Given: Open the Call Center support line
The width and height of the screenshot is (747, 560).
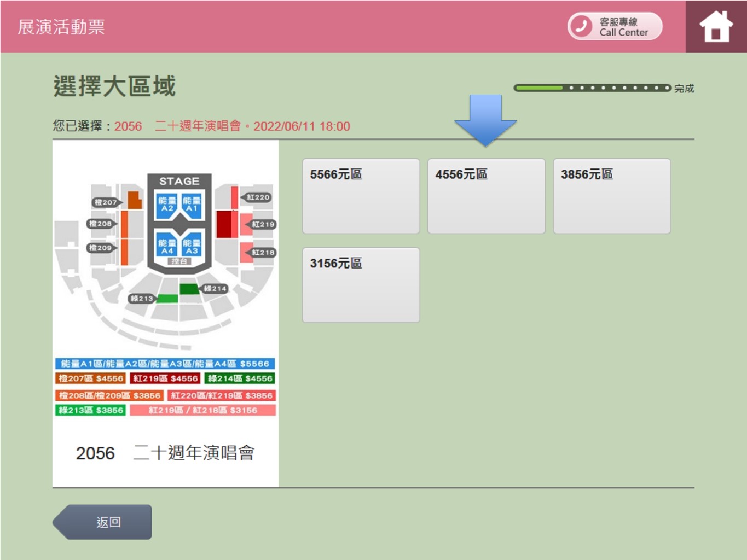Looking at the screenshot, I should [615, 26].
